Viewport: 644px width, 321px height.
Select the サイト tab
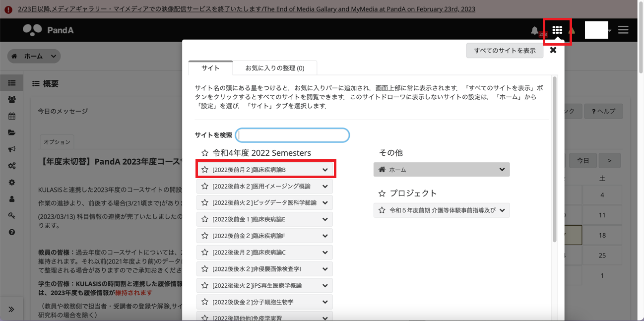click(210, 68)
